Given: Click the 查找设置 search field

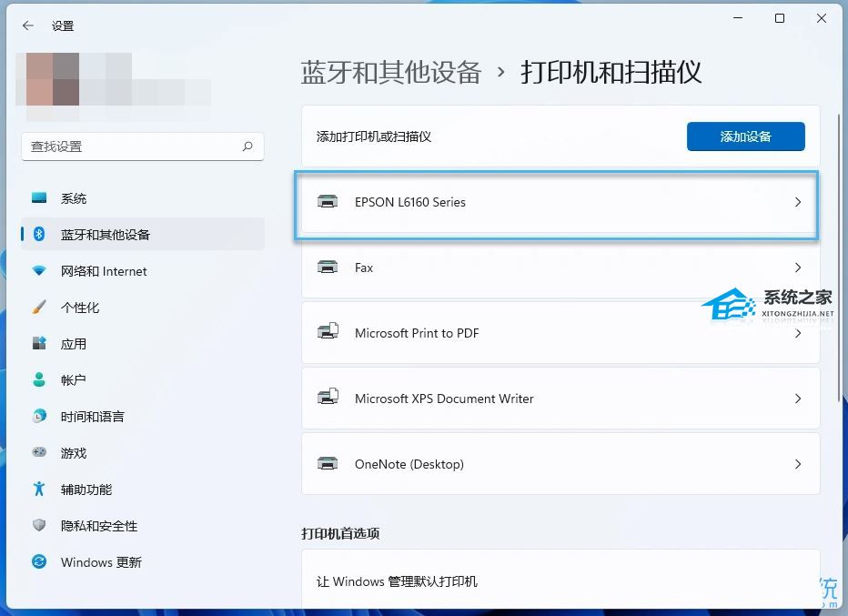Looking at the screenshot, I should point(132,146).
